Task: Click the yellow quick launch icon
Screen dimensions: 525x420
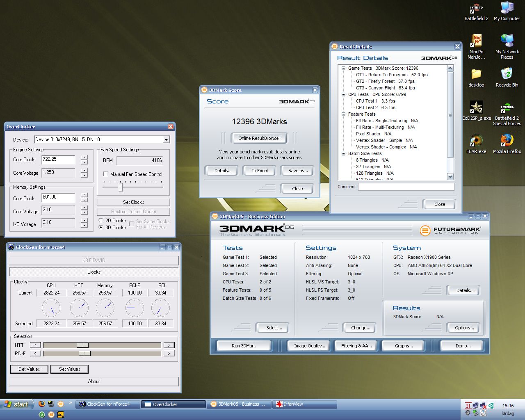Action: click(61, 414)
